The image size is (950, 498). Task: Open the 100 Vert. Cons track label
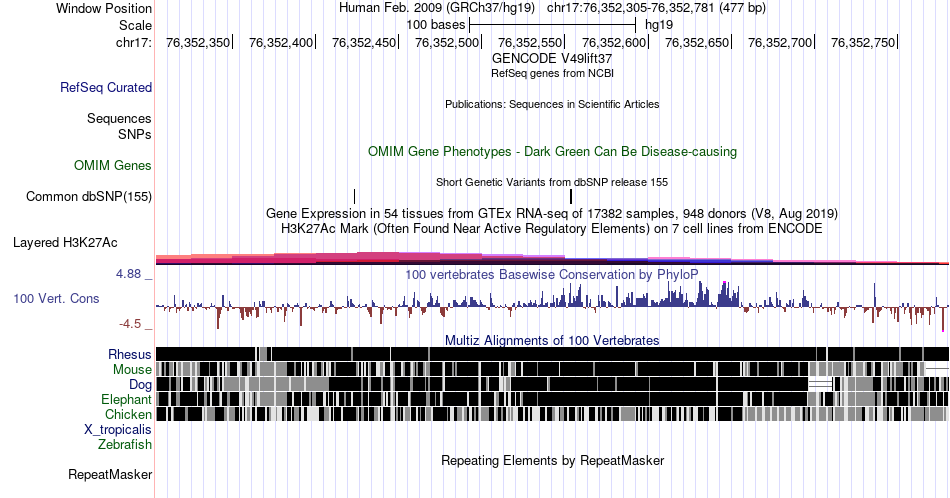pos(56,298)
